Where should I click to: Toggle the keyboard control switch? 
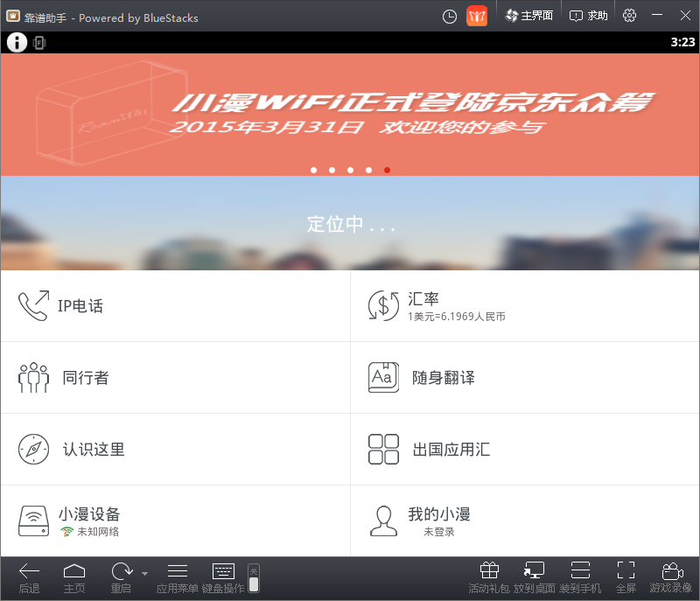click(254, 578)
